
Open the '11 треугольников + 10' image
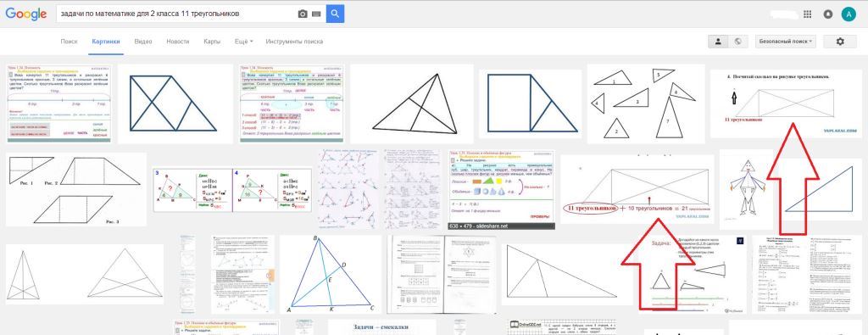637,189
